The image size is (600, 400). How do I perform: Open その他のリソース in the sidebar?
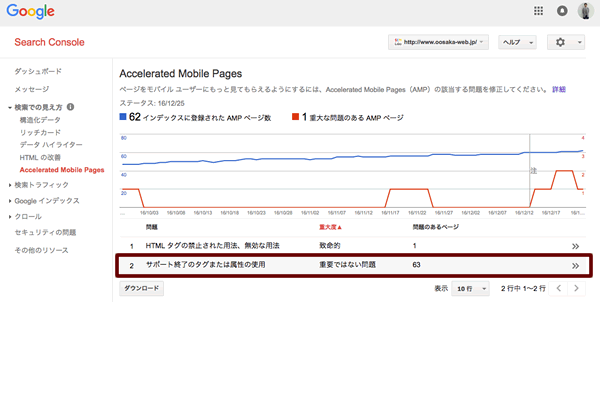41,250
